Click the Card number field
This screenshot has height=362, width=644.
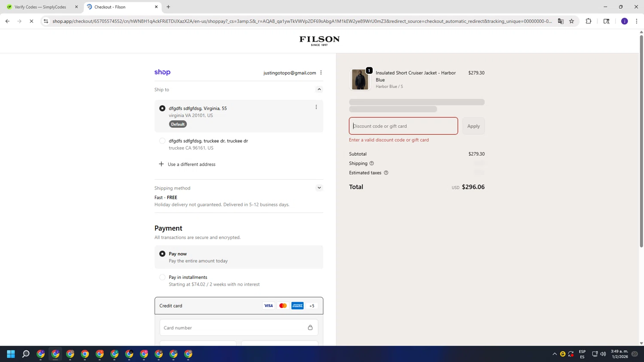[239, 328]
